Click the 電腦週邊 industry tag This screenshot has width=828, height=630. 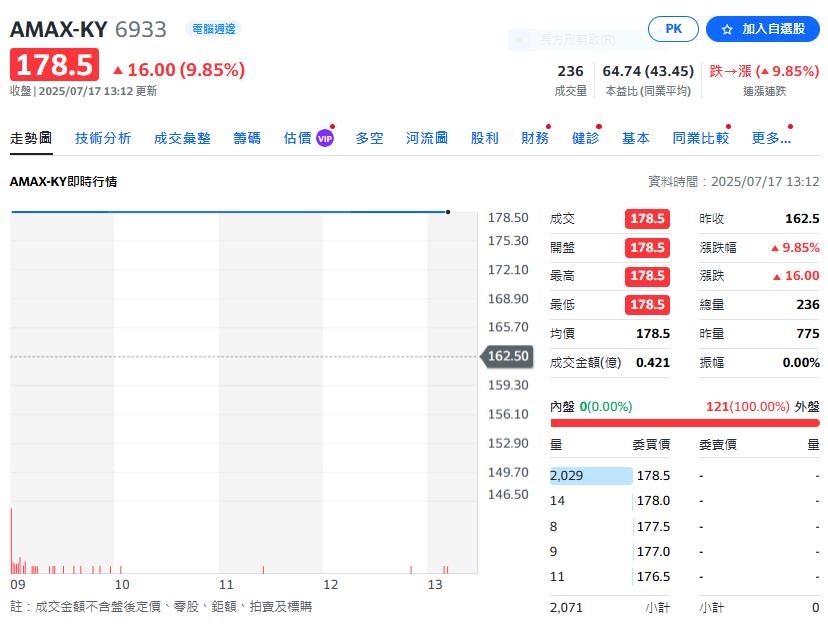tap(212, 29)
